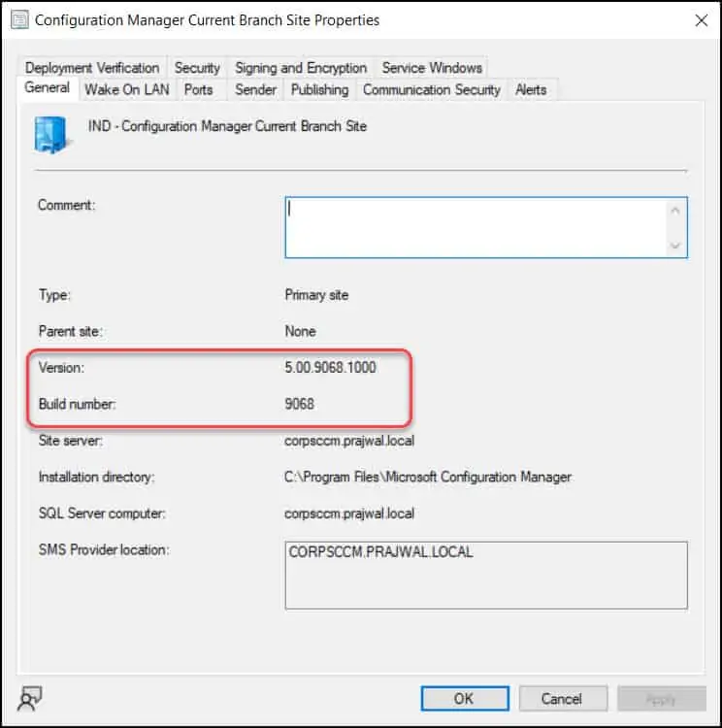The height and width of the screenshot is (728, 722).
Task: Switch to the Deployment Verification tab
Action: 92,68
